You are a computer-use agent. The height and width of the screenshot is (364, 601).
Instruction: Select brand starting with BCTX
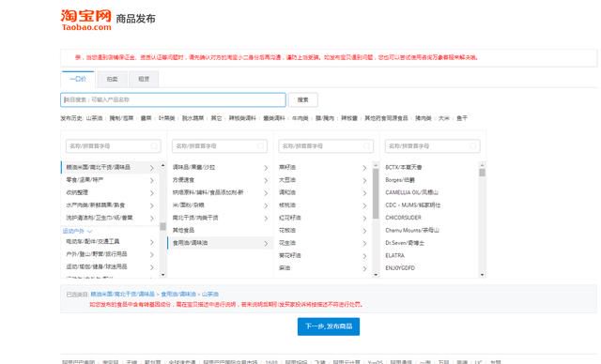point(404,167)
